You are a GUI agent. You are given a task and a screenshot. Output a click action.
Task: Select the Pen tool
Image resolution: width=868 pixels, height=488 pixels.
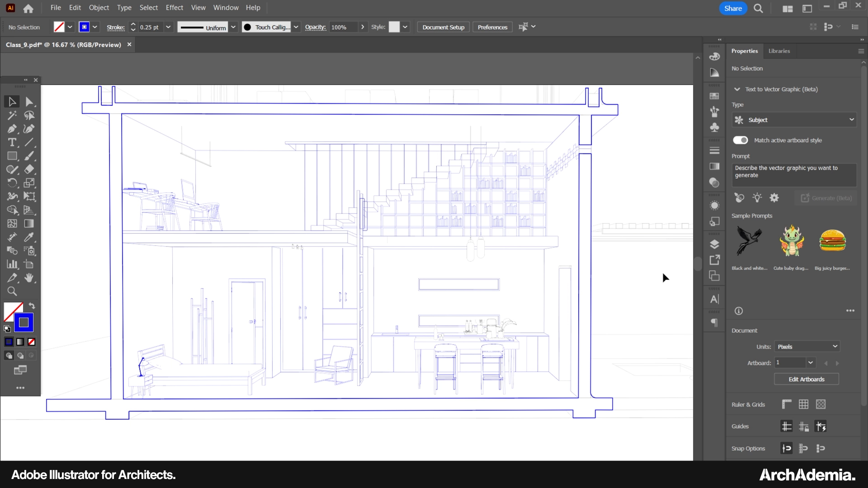[x=12, y=129]
